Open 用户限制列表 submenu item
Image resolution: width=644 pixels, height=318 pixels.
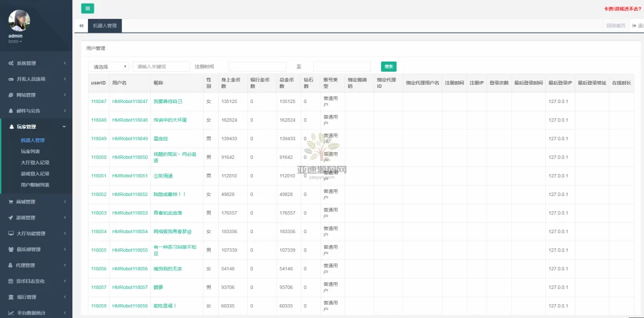35,185
